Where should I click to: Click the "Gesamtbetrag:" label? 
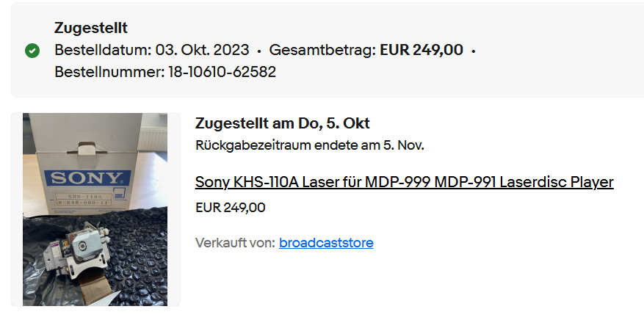tap(322, 51)
